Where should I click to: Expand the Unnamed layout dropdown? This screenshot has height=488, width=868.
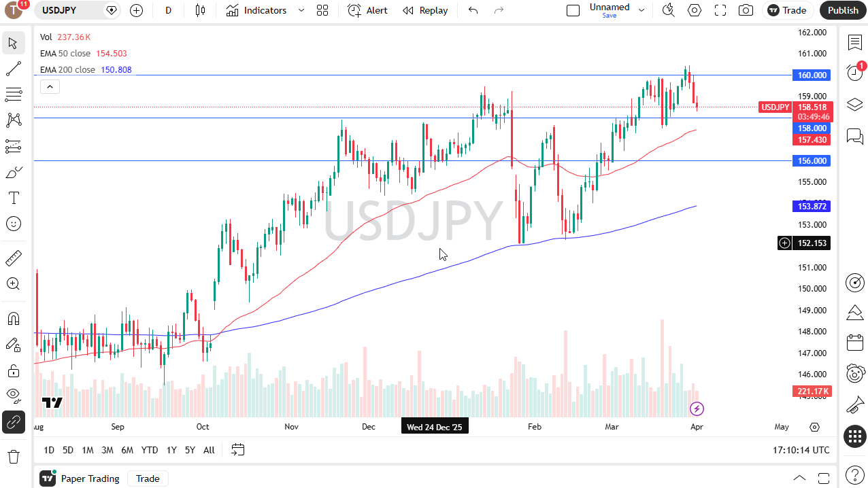(639, 10)
